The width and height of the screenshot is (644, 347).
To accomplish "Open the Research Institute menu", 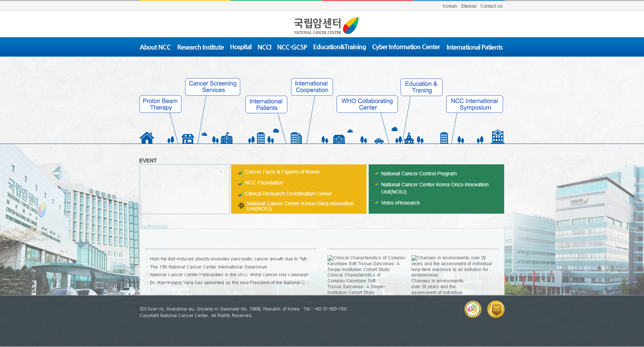I will click(x=200, y=47).
